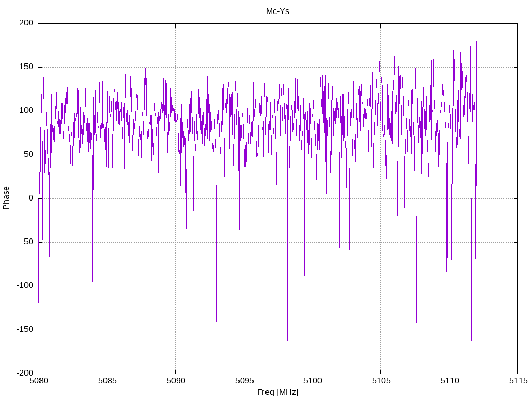The height and width of the screenshot is (399, 532).
Task: Click x-axis tick label "5110"
Action: [x=450, y=381]
